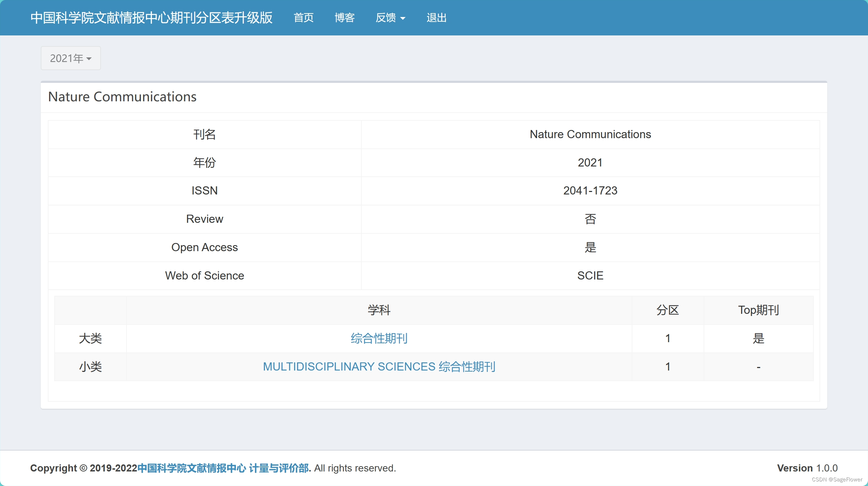
Task: Click the Web of Science value SCIE
Action: pyautogui.click(x=590, y=276)
